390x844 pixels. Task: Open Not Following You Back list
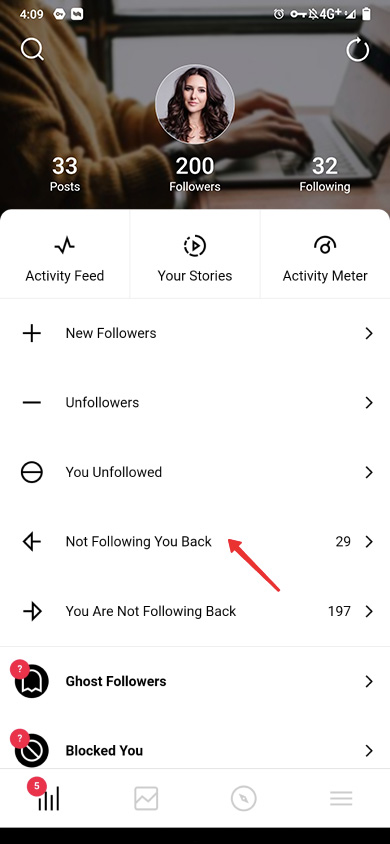click(195, 542)
